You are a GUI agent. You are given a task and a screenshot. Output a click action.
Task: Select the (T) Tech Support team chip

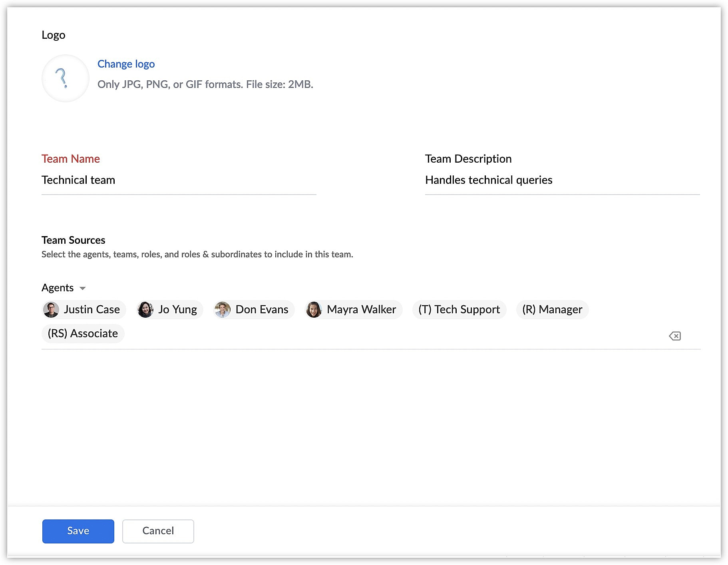coord(459,310)
